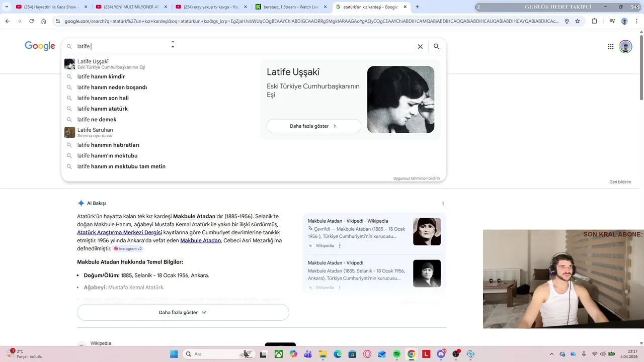The width and height of the screenshot is (644, 362).
Task: Open the red L app in taskbar
Action: tap(426, 354)
